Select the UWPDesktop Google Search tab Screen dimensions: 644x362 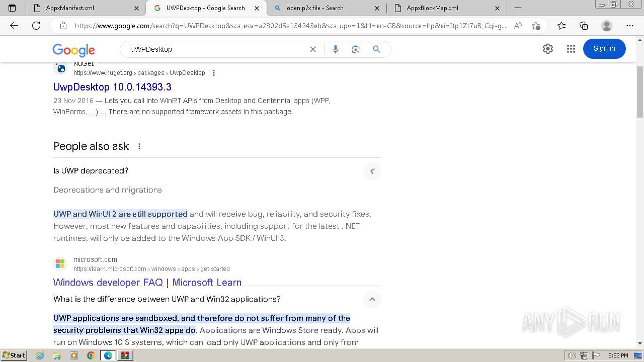click(x=205, y=8)
